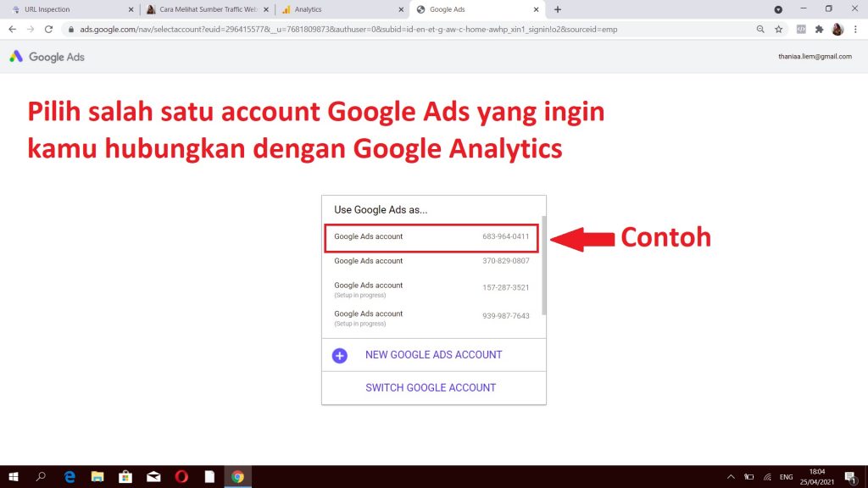Open the Chrome profile avatar
Viewport: 868px width, 488px height.
(x=837, y=30)
